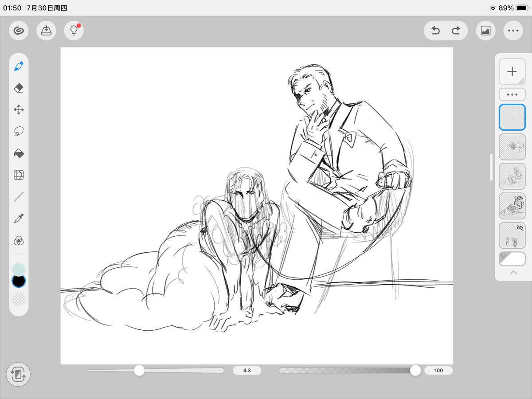Open the grid and shape guides tool

coord(19,175)
